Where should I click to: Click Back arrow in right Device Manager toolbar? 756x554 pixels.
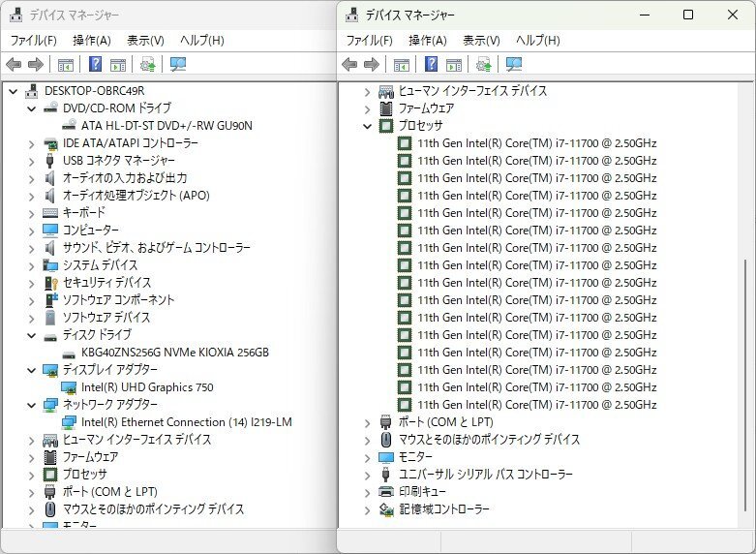click(349, 64)
